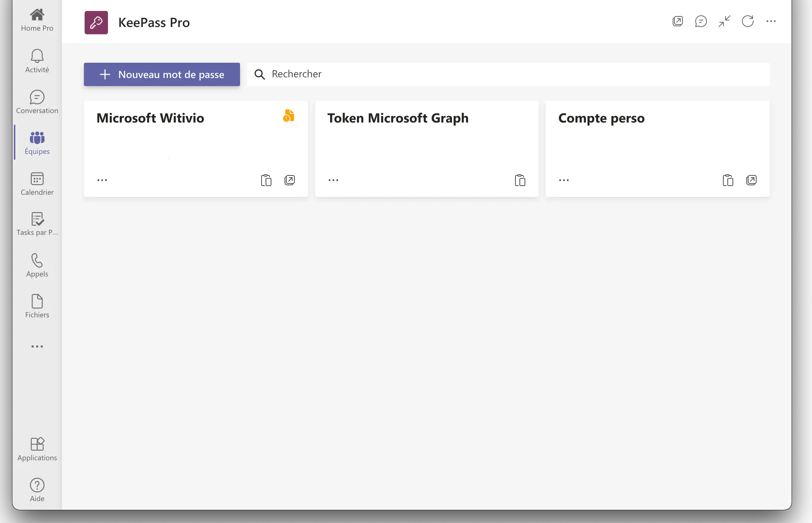
Task: Click the copy icon on Token Microsoft Graph
Action: click(x=520, y=180)
